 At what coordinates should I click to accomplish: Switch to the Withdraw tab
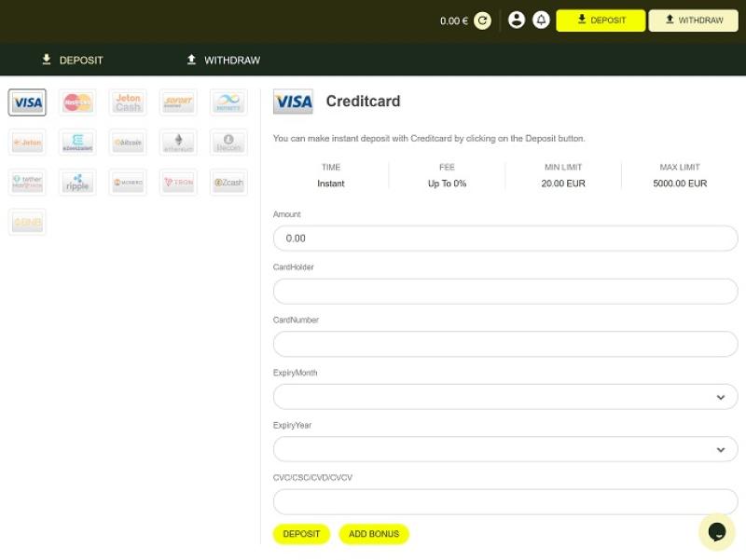coord(224,60)
